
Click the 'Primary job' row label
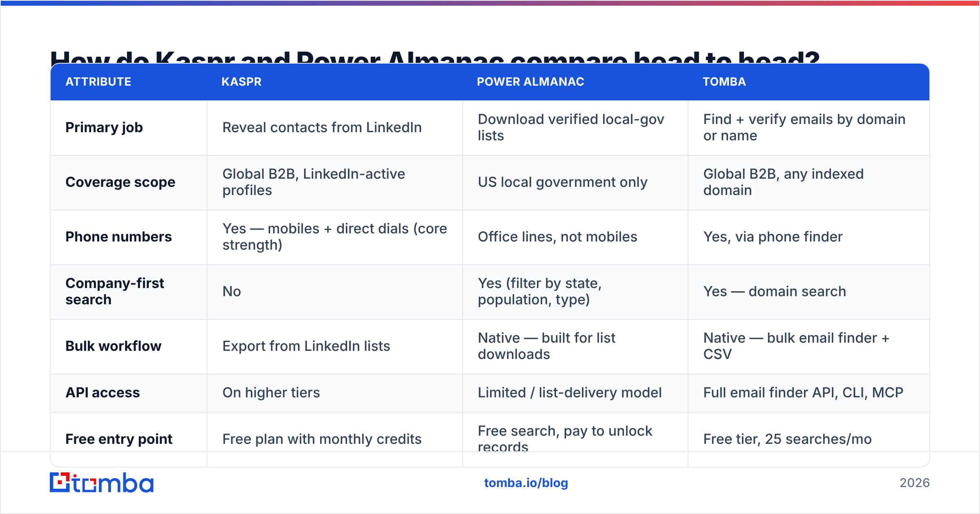click(x=104, y=128)
